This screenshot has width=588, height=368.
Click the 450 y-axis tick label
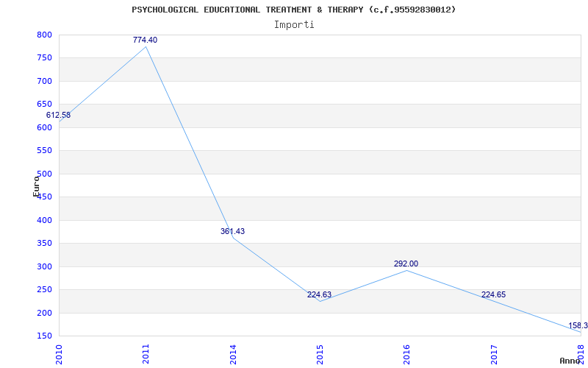[44, 197]
